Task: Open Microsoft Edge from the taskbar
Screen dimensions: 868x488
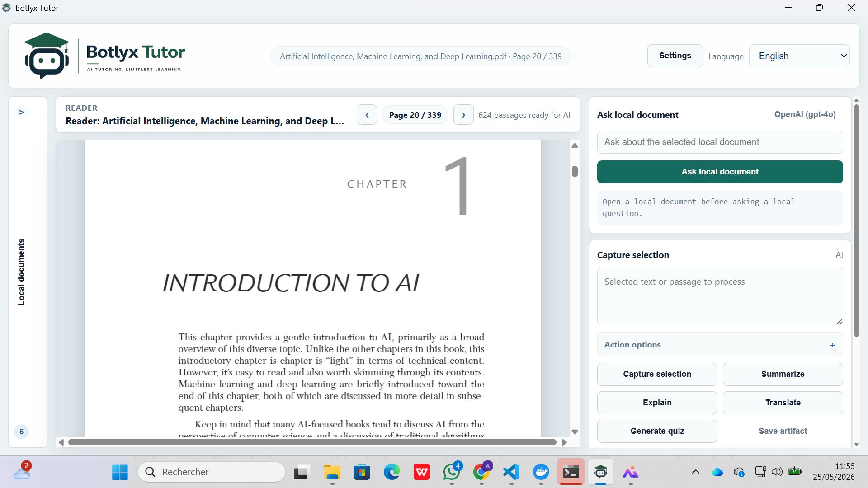Action: 392,472
